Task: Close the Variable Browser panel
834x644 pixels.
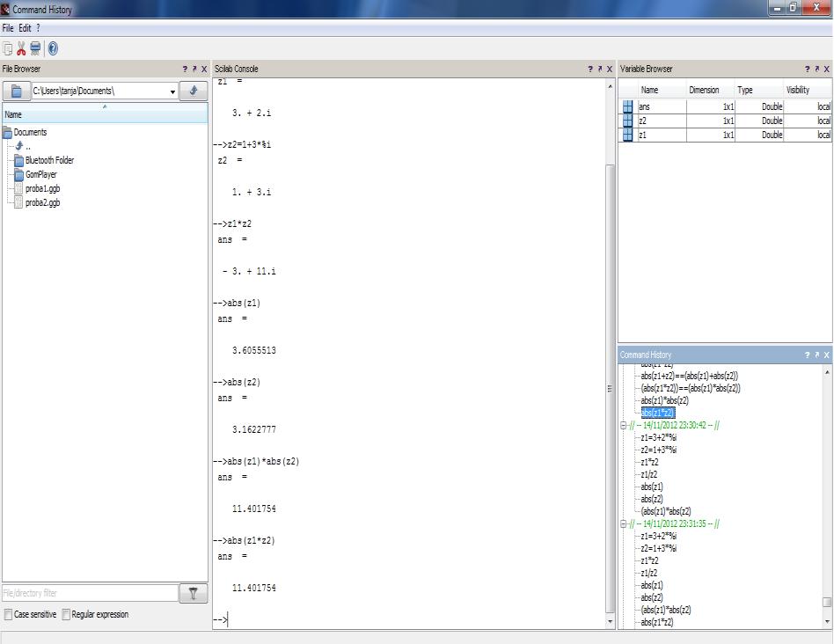Action: click(827, 70)
